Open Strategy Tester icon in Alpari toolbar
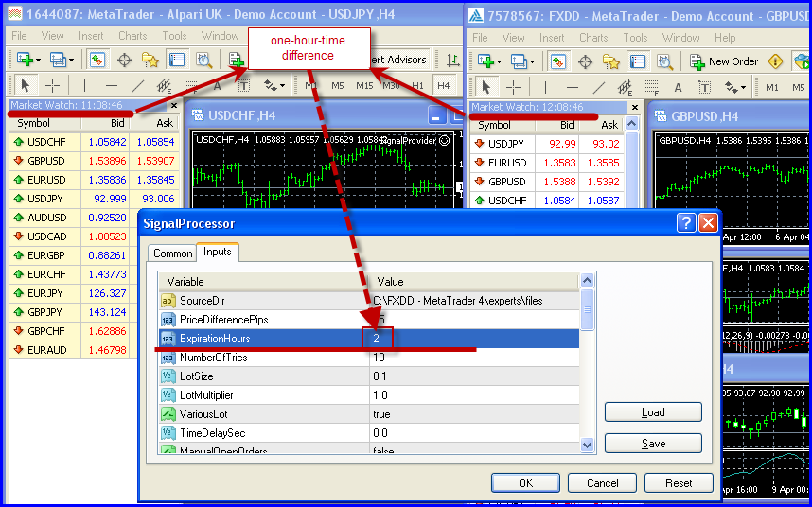Viewport: 812px width, 507px height. pos(204,60)
